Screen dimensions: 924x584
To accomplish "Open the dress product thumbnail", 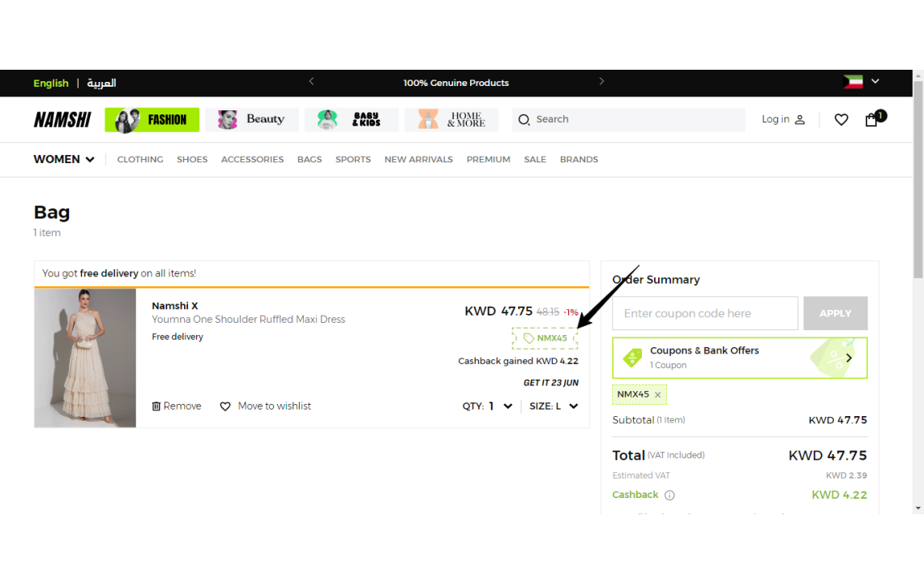I will tap(85, 358).
